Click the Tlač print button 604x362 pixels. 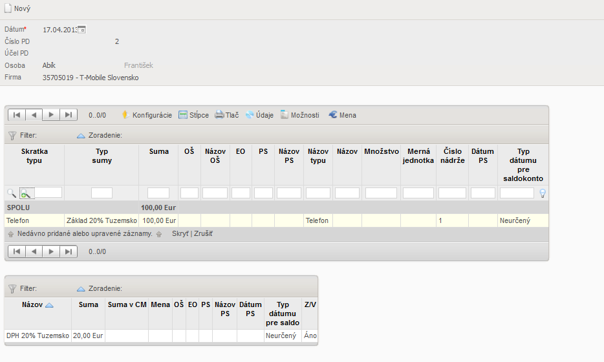click(226, 115)
